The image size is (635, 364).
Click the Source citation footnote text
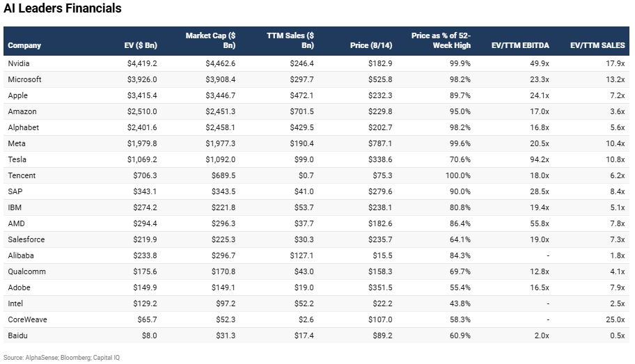63,357
